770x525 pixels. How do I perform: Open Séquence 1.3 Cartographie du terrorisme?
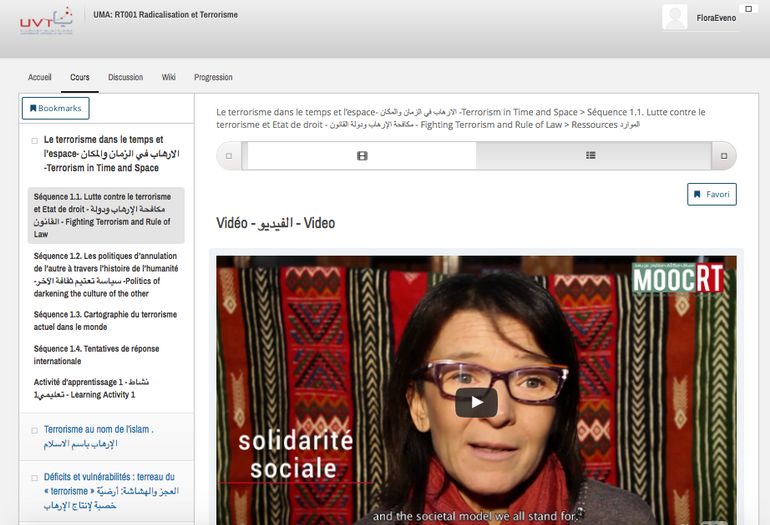[x=105, y=320]
